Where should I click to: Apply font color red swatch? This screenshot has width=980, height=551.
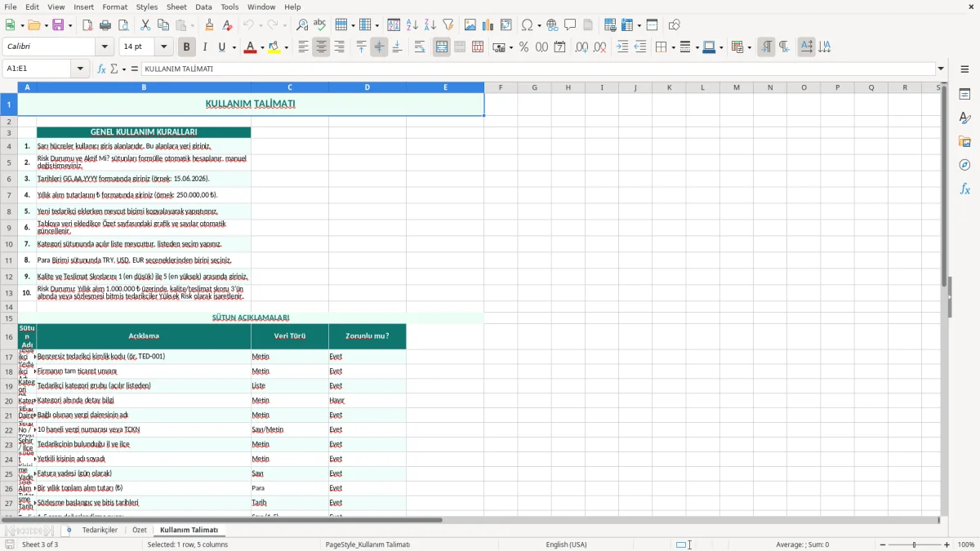(x=249, y=47)
